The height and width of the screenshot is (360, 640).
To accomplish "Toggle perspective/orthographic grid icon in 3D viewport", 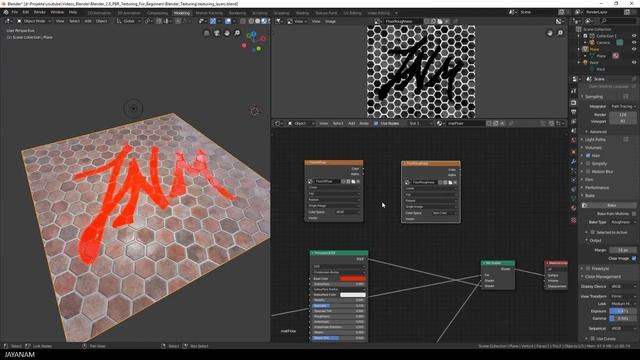I will (207, 33).
